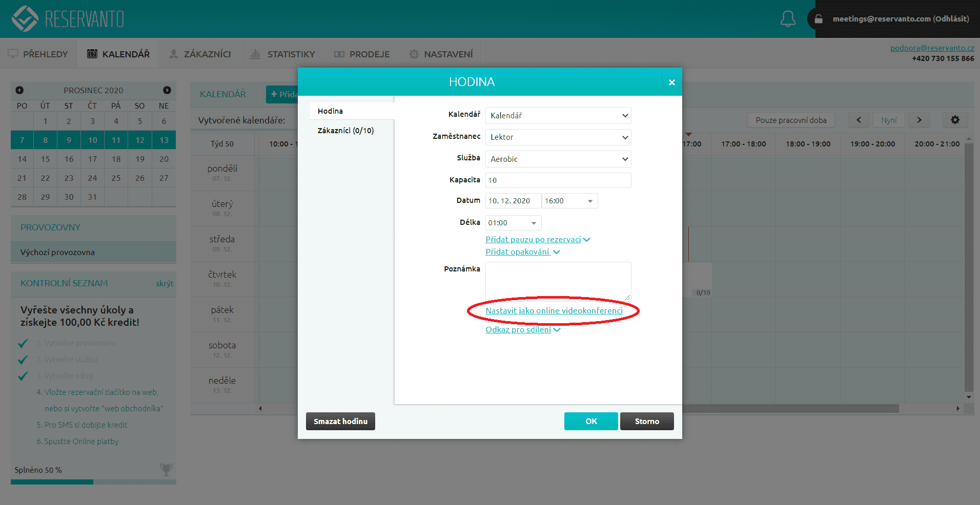Show next week with right arrow

pyautogui.click(x=919, y=120)
